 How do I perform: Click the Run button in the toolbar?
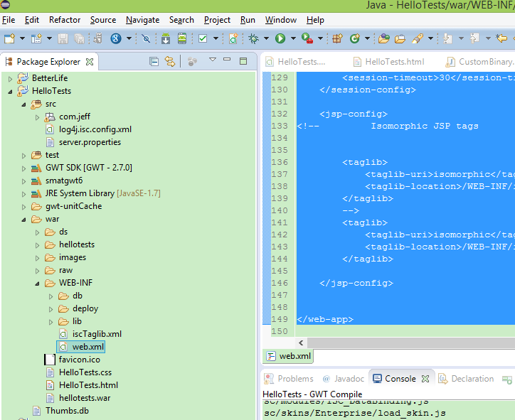point(280,38)
